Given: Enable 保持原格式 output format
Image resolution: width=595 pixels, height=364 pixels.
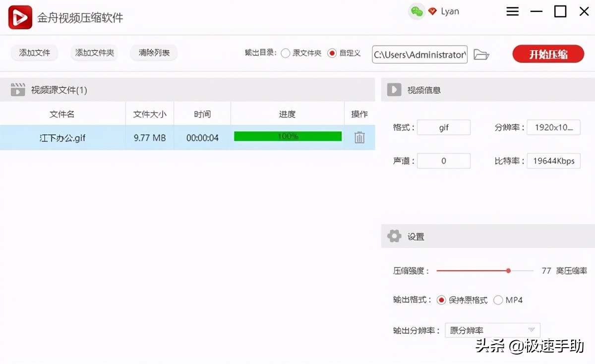Looking at the screenshot, I should point(441,300).
